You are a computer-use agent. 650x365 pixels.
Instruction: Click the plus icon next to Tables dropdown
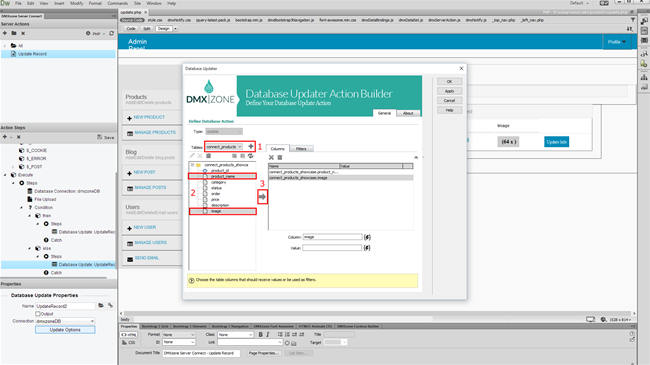[x=250, y=146]
